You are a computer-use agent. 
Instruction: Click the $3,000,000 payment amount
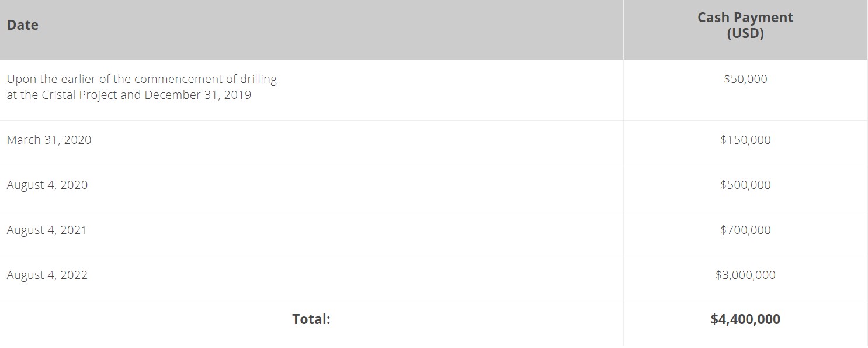pos(745,275)
